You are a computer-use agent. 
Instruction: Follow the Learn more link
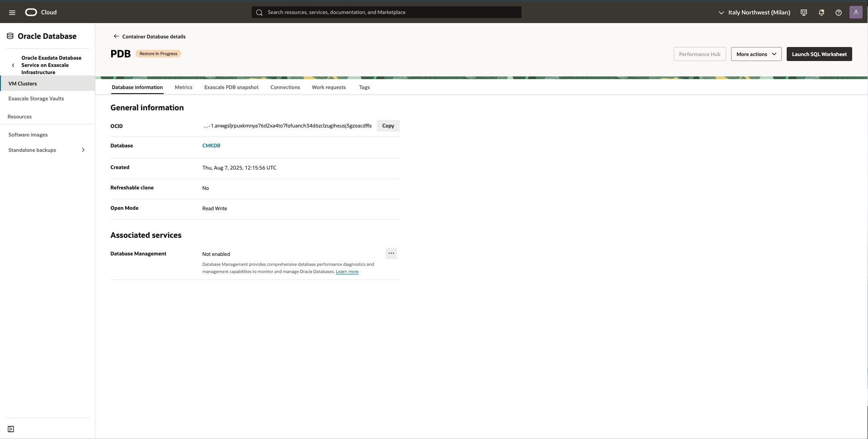(x=347, y=272)
